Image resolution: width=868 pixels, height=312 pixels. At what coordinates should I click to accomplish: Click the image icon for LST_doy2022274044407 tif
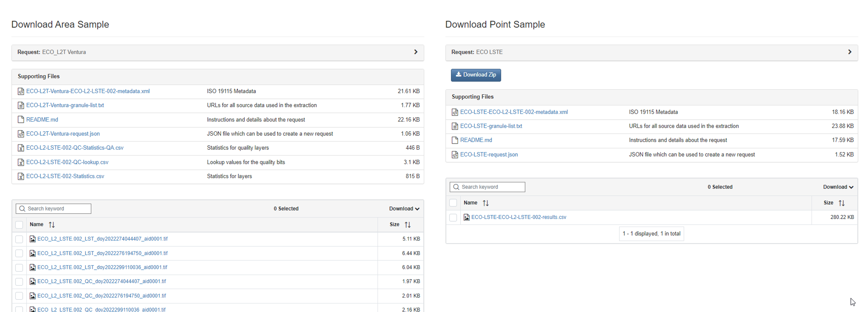pyautogui.click(x=33, y=239)
